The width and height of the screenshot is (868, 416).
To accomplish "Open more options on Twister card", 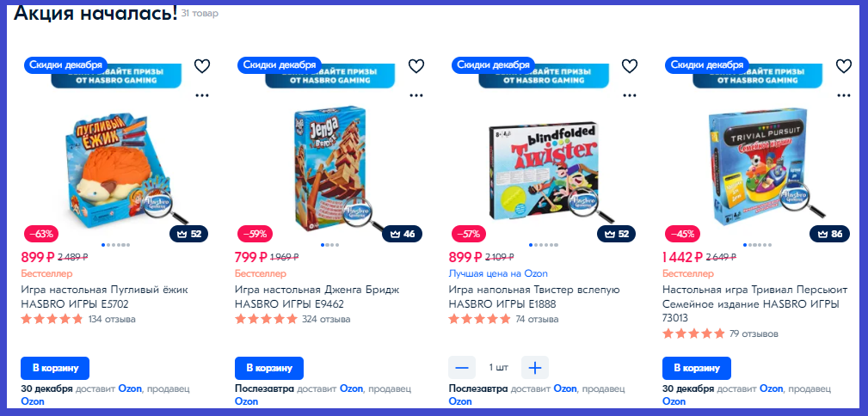I will [630, 95].
